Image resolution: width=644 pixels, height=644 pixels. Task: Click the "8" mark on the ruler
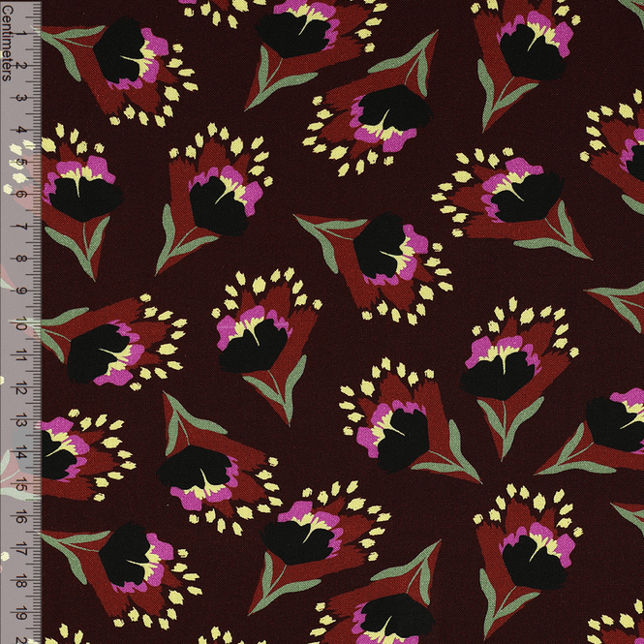(21, 259)
